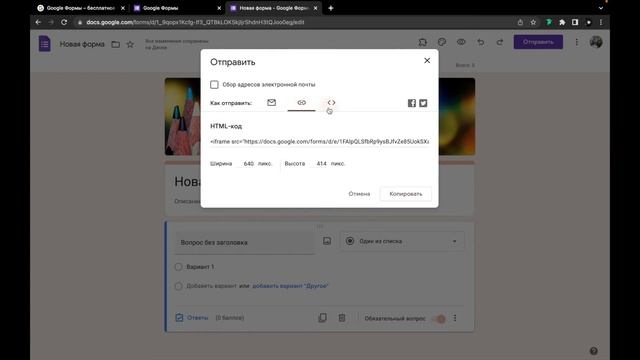This screenshot has width=640, height=360.
Task: Select the Вариант 1 radio button
Action: coord(178,267)
